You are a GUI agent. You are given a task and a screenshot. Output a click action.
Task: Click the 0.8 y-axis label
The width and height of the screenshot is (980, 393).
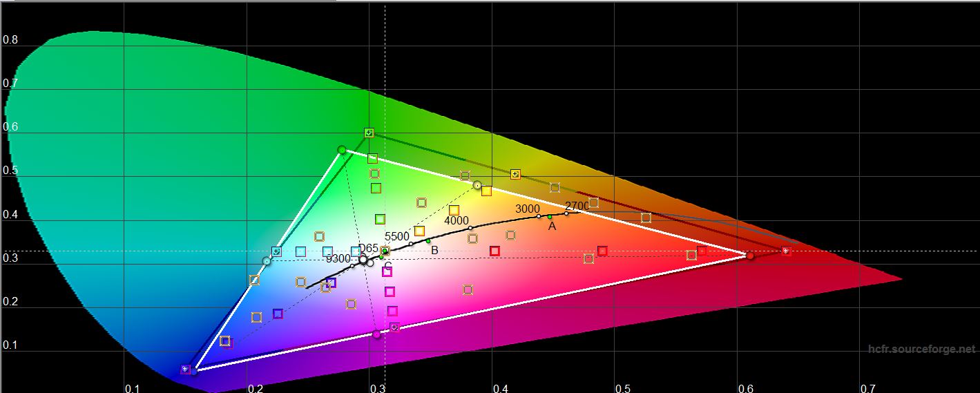click(10, 40)
